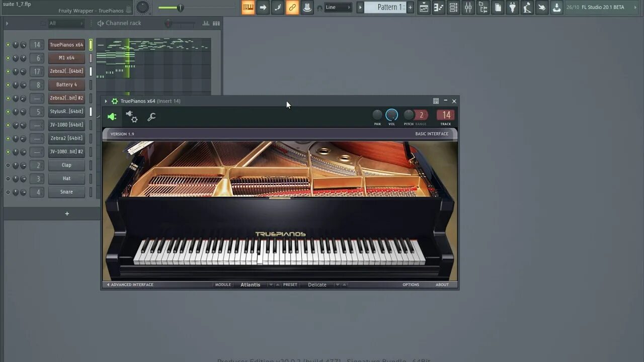Expand the Channel rack menu arrow
Image resolution: width=644 pixels, height=362 pixels.
[x=7, y=23]
